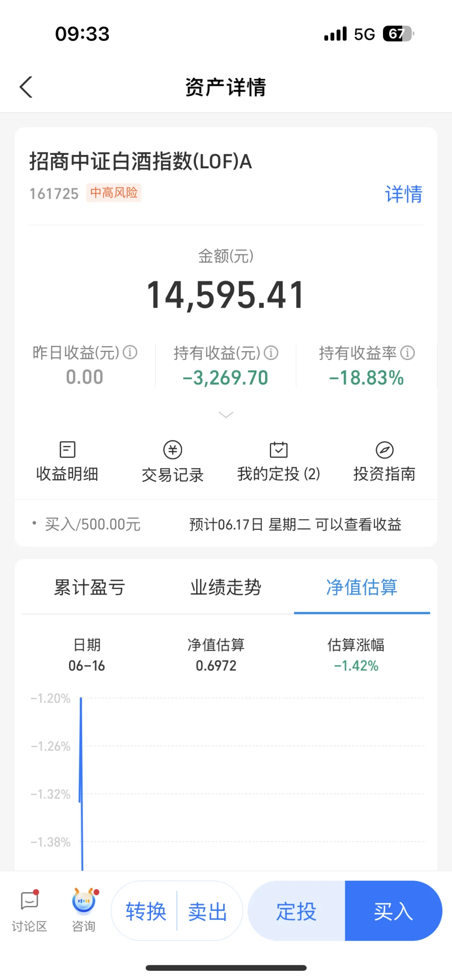Open 我的定投 (2) label
452x980 pixels.
coord(279,474)
